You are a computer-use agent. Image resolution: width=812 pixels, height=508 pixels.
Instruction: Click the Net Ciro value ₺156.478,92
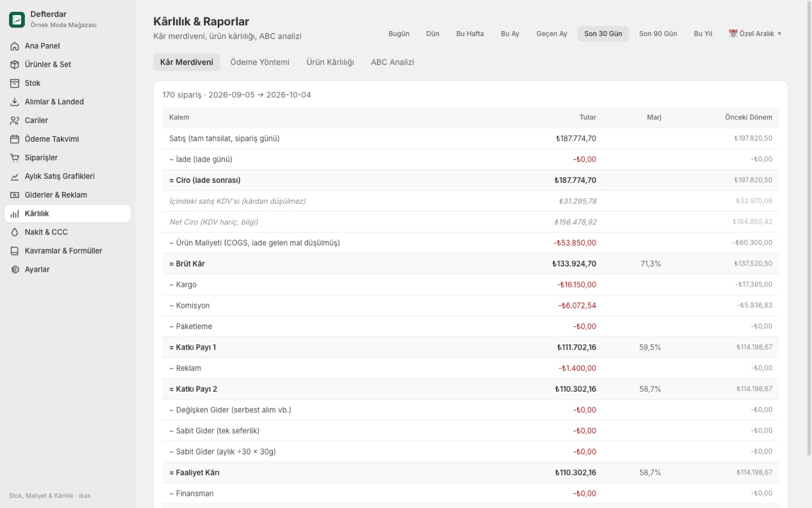point(576,222)
